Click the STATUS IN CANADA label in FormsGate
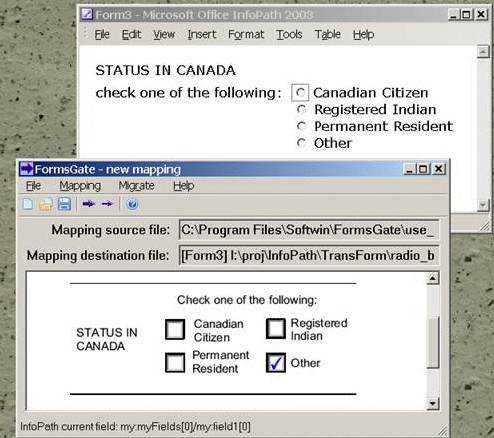Viewport: 494px width, 438px height. point(107,339)
